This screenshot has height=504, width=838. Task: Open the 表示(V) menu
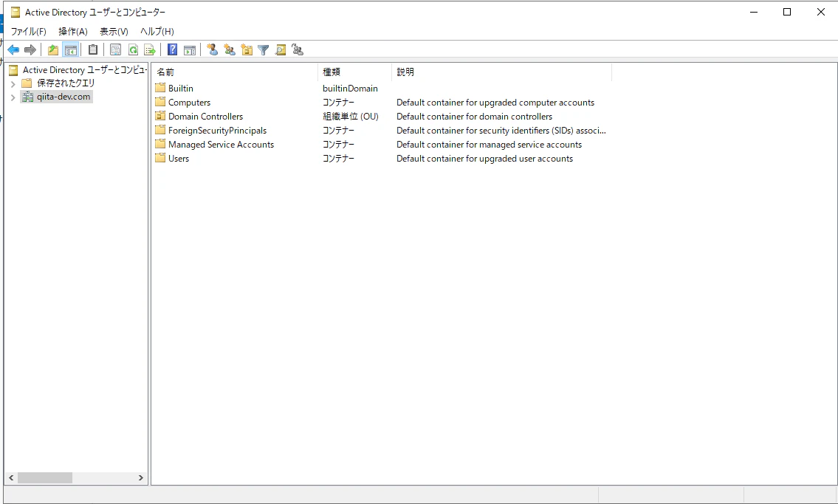coord(114,32)
